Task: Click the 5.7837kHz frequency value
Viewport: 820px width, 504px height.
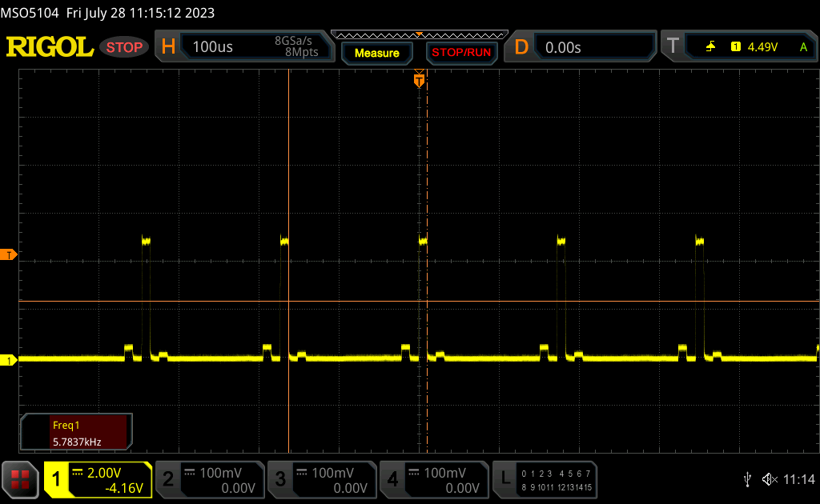Action: pos(77,442)
